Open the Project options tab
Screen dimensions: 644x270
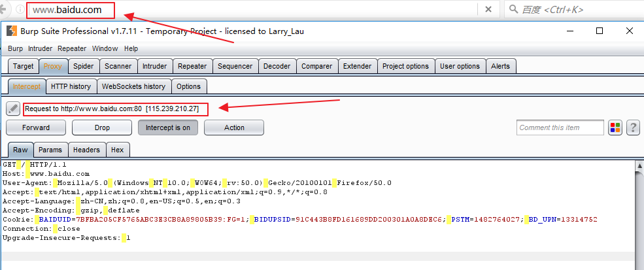pyautogui.click(x=406, y=66)
